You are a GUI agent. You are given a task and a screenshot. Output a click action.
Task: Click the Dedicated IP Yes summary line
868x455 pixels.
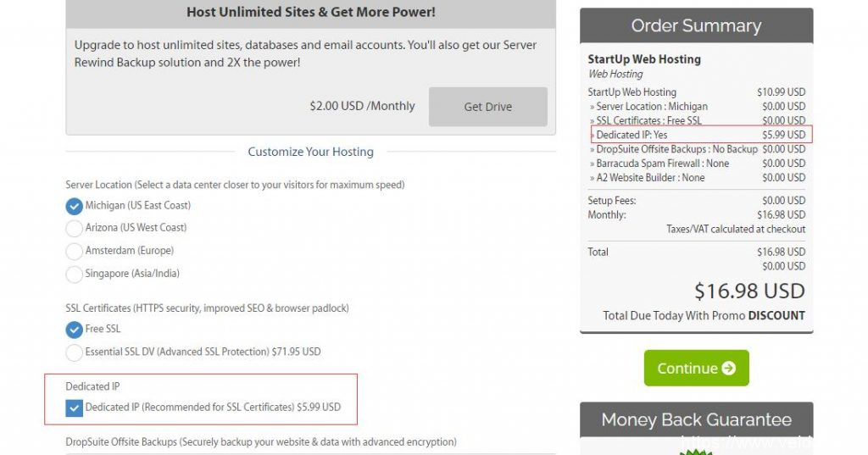click(x=632, y=135)
